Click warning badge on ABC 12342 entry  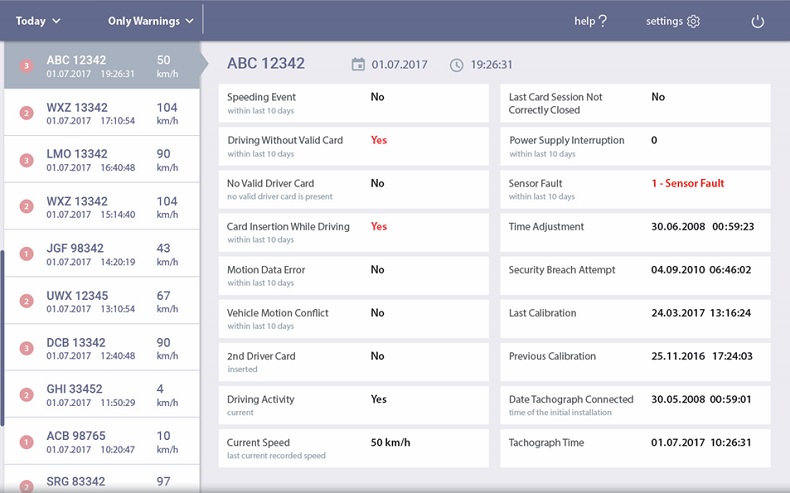click(x=26, y=66)
